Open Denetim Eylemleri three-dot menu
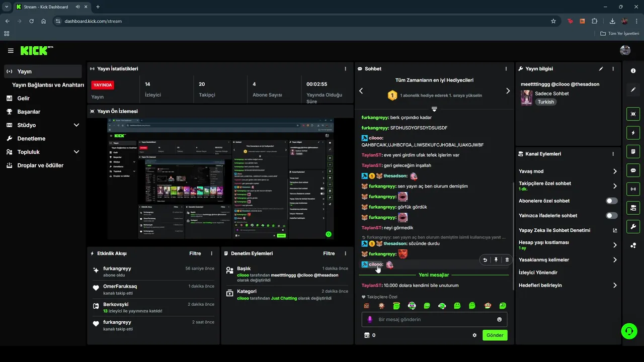644x362 pixels. pyautogui.click(x=345, y=253)
